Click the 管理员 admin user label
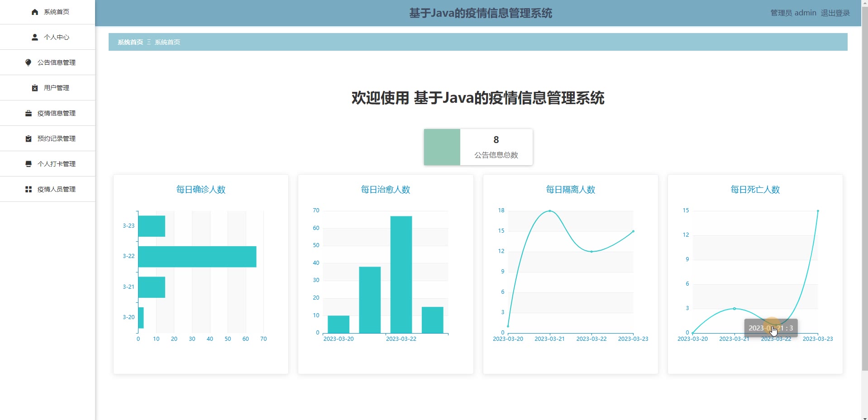Viewport: 868px width, 420px height. (793, 13)
